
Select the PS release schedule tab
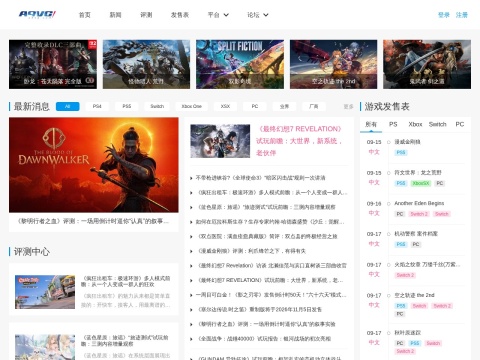393,124
